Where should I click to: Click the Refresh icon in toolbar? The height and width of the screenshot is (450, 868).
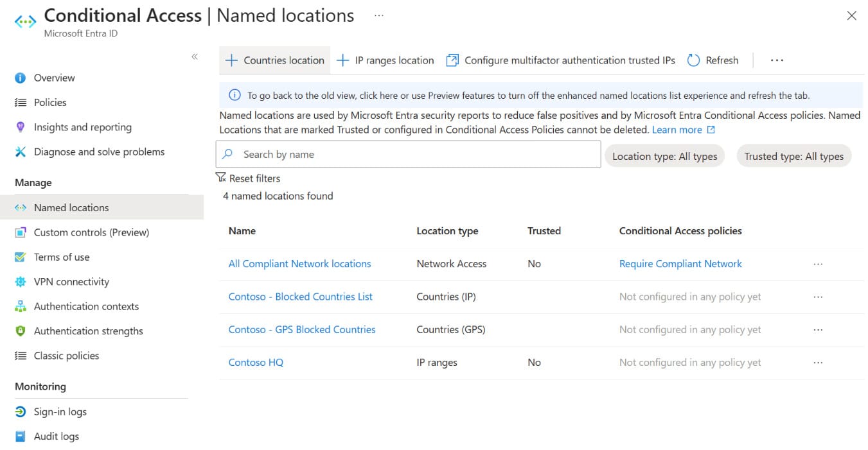click(x=693, y=60)
